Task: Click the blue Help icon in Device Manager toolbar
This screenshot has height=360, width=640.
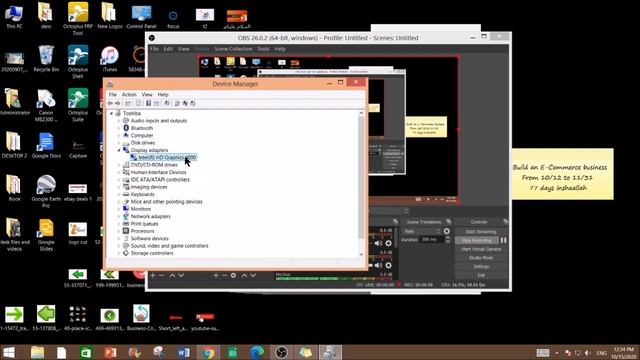Action: click(x=148, y=103)
